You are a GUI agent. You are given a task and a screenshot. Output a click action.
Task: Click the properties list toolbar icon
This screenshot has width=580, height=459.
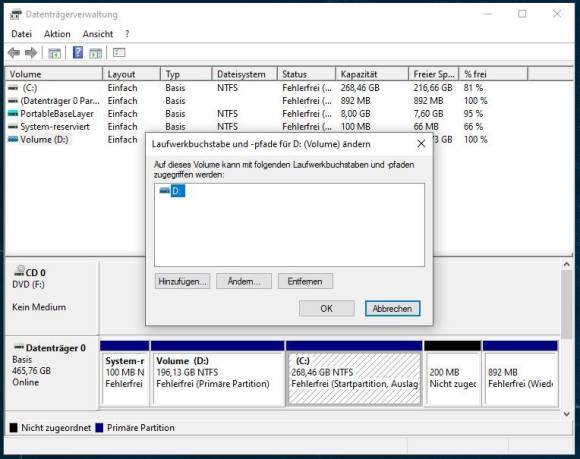point(119,53)
